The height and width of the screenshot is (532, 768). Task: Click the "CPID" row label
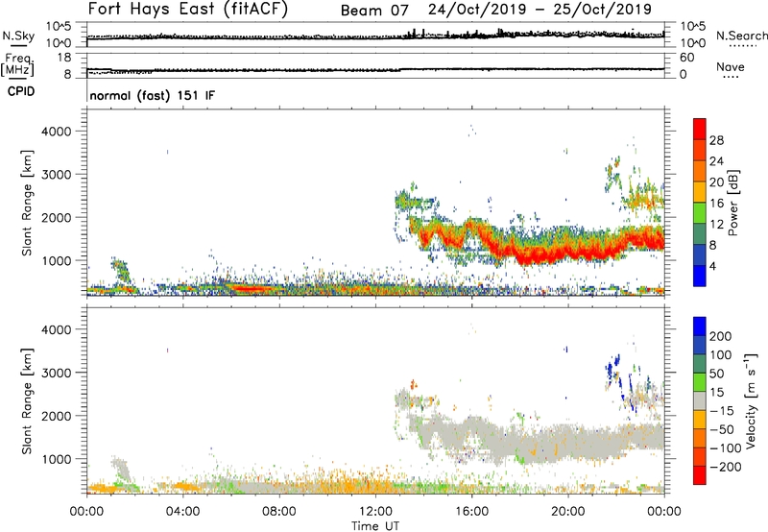[x=21, y=91]
